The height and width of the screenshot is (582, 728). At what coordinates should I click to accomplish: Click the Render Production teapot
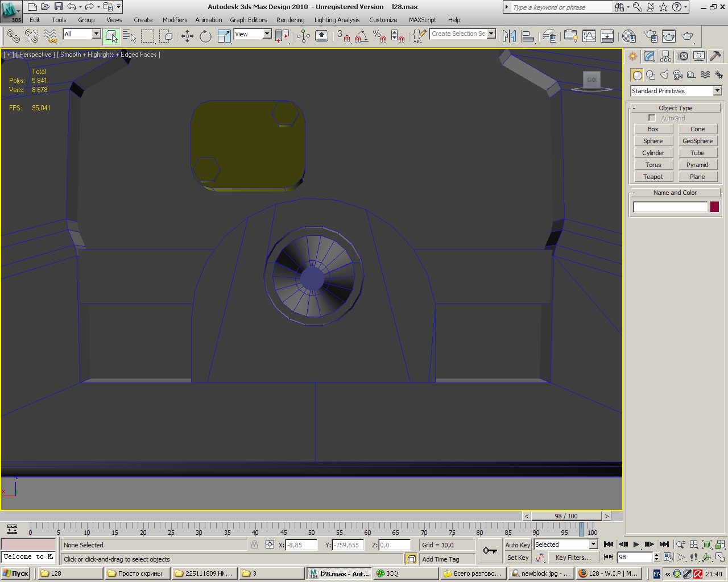point(688,36)
